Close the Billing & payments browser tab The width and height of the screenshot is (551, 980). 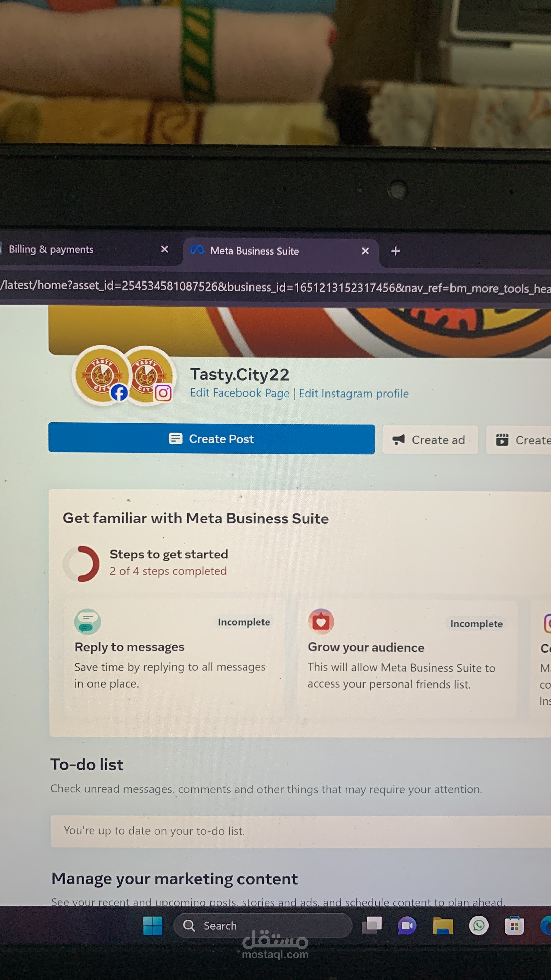[x=165, y=249]
